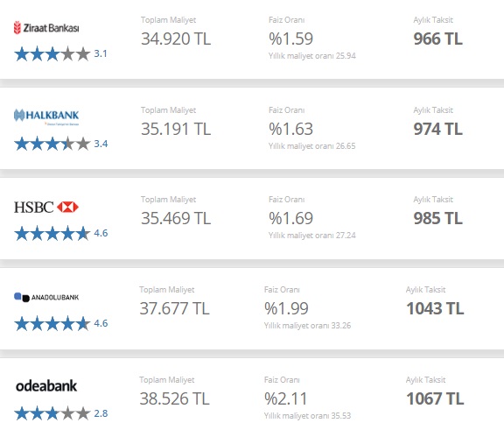Select the odeabank logo
Image resolution: width=504 pixels, height=437 pixels.
(46, 385)
